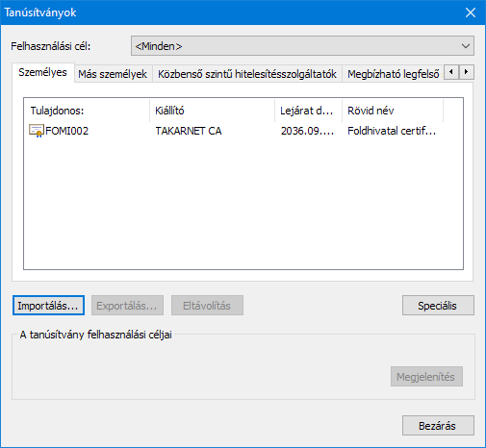Expand the <Minden> combo box arrow
Screen dimensions: 486x448
click(466, 46)
